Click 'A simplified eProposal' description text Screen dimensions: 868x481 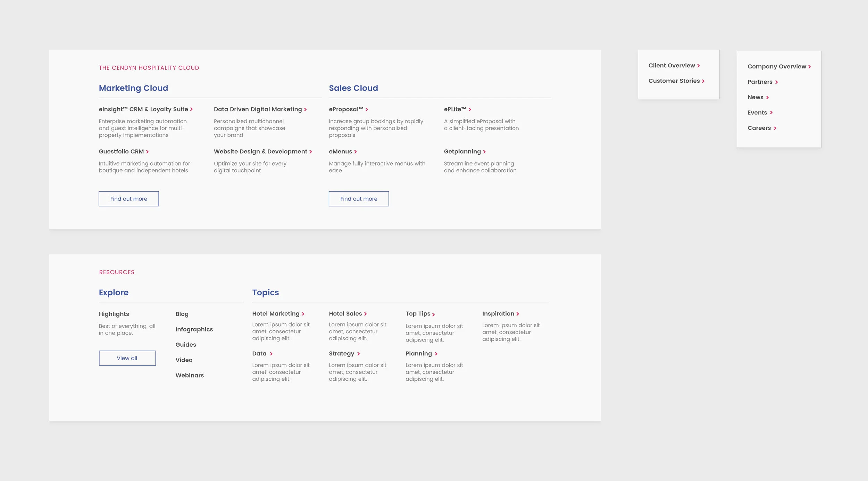coord(481,125)
